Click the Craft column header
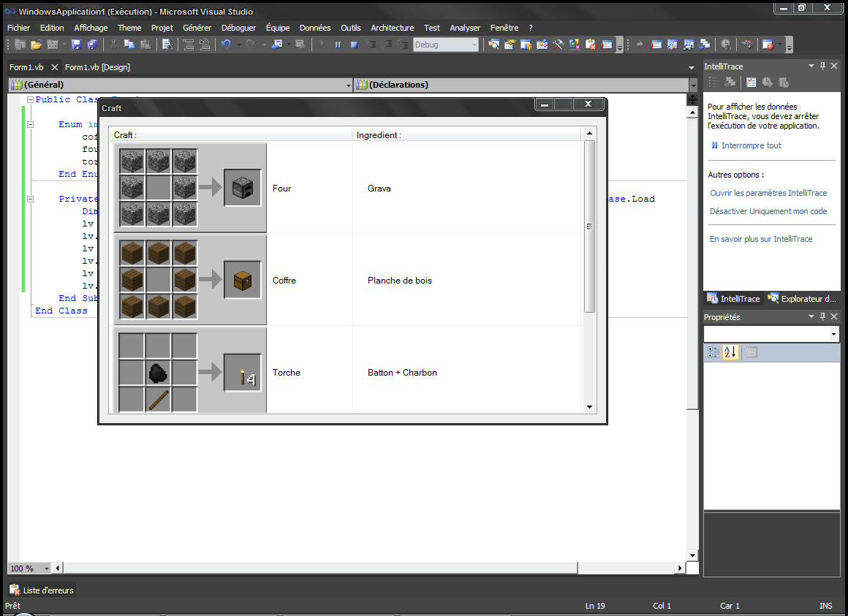This screenshot has height=616, width=848. click(x=232, y=135)
